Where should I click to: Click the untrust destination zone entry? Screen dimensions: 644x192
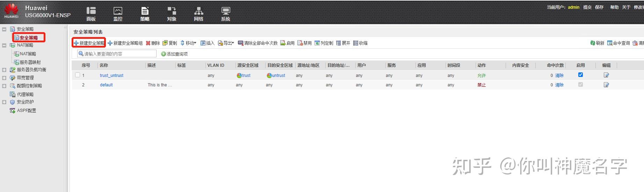[276, 76]
